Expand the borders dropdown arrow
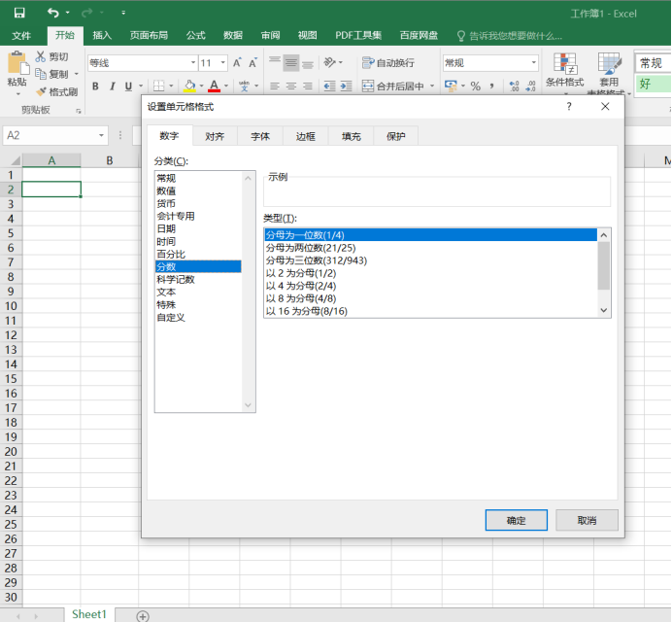The image size is (672, 622). click(171, 86)
